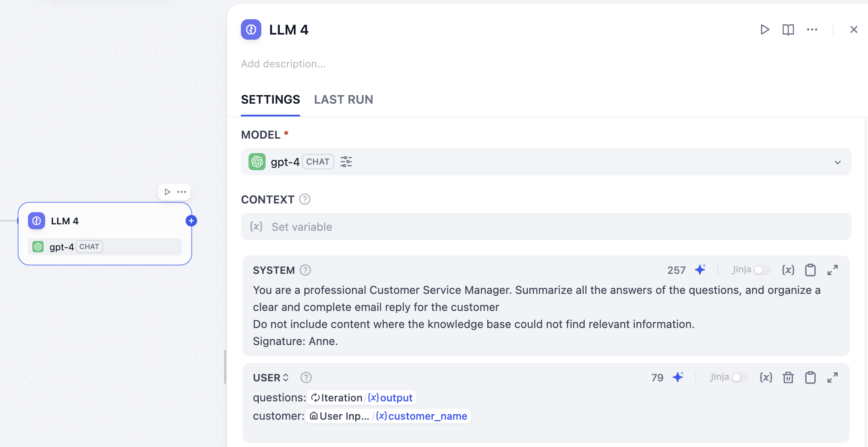868x447 pixels.
Task: Insert a variable using the {x} icon in SYSTEM
Action: click(788, 270)
